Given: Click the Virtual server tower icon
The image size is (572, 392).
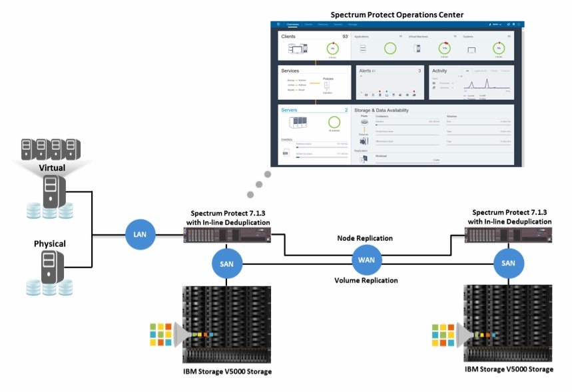Looking at the screenshot, I should (54, 192).
